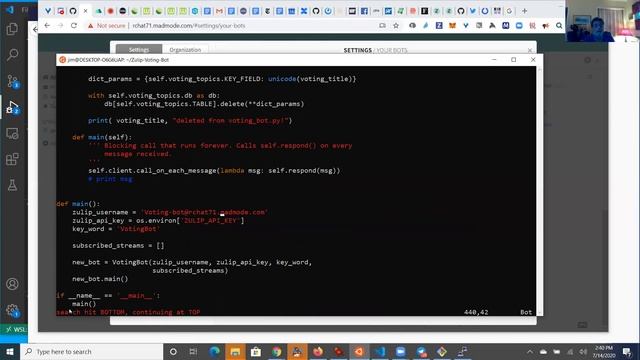The image size is (640, 360).
Task: Open the volume control in tray
Action: (x=583, y=351)
